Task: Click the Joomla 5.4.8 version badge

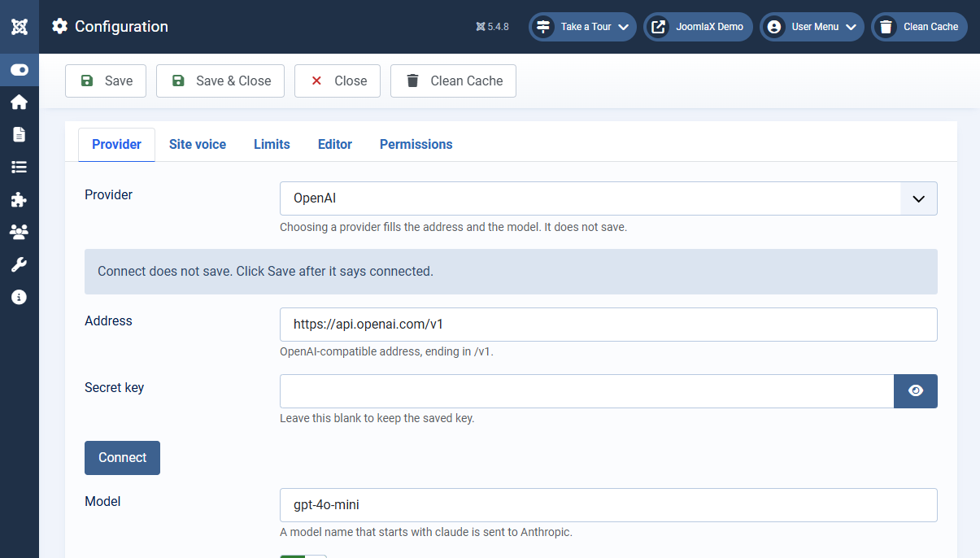Action: [x=492, y=27]
